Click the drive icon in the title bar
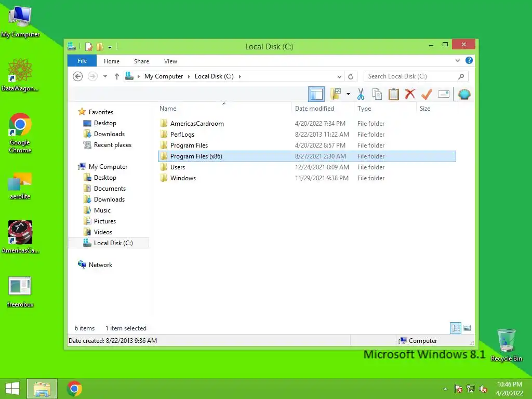The width and height of the screenshot is (532, 399). (x=72, y=46)
